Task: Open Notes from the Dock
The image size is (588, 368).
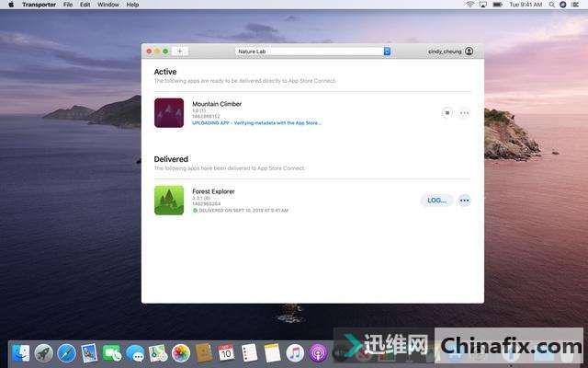Action: coord(272,353)
